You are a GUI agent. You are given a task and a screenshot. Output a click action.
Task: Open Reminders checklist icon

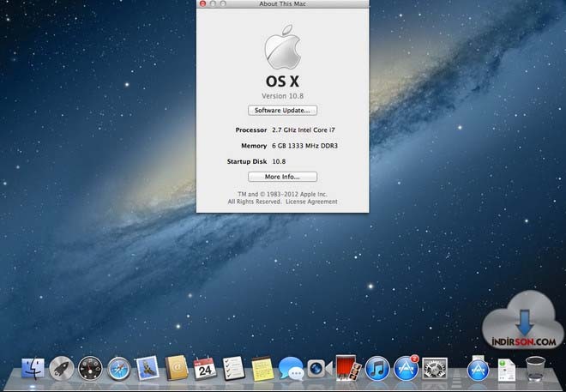(x=233, y=368)
